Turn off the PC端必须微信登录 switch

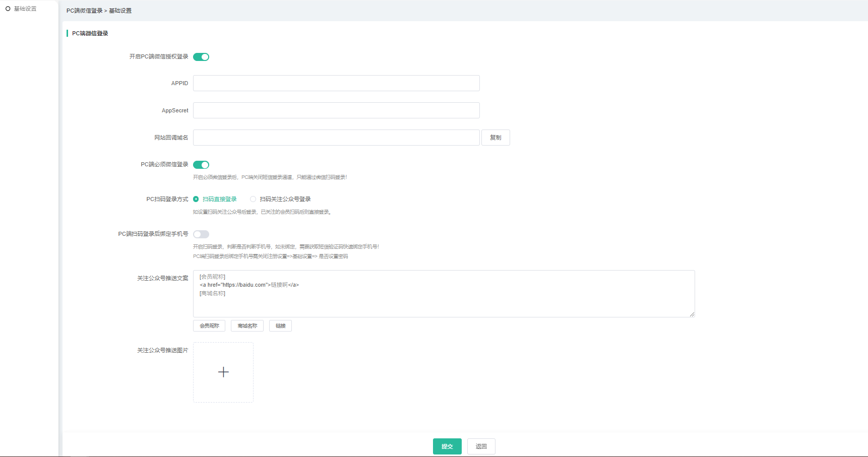click(201, 165)
